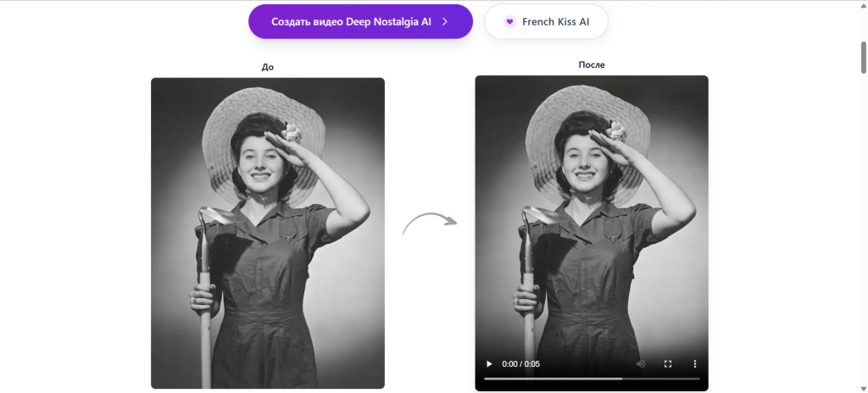Click the vertical page scrollbar thumb

coord(862,55)
